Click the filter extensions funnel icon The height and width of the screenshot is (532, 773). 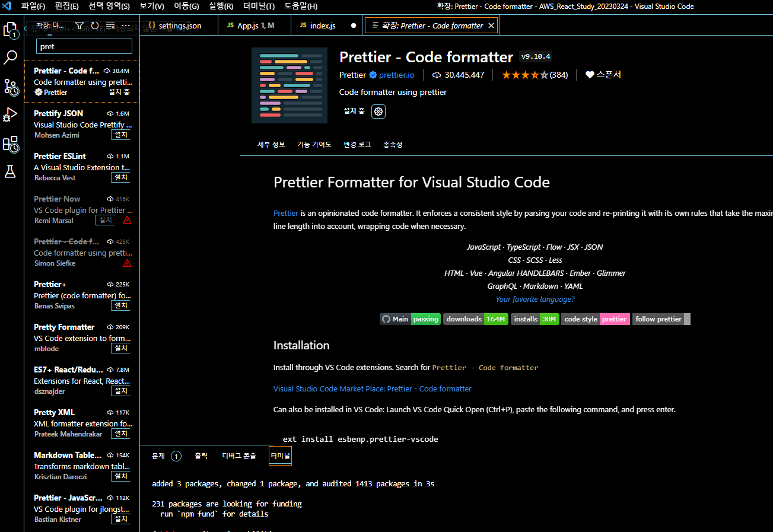point(79,26)
